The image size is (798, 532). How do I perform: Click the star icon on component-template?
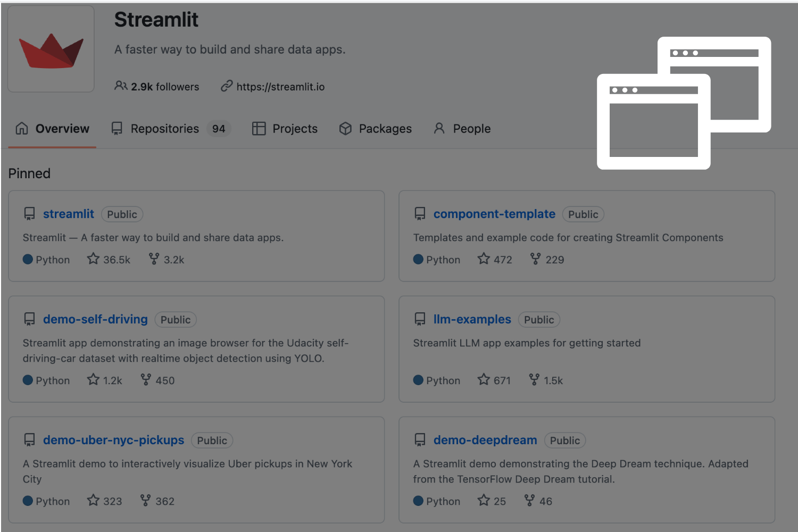pos(483,259)
